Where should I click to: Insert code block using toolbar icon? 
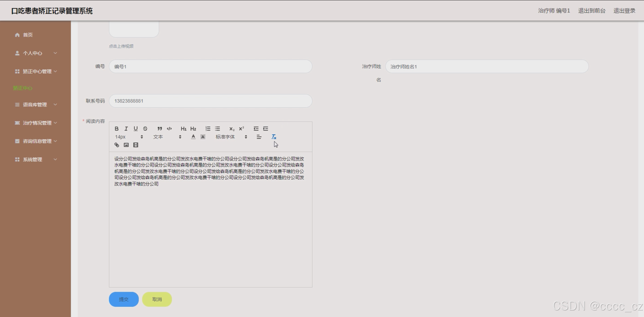[169, 129]
